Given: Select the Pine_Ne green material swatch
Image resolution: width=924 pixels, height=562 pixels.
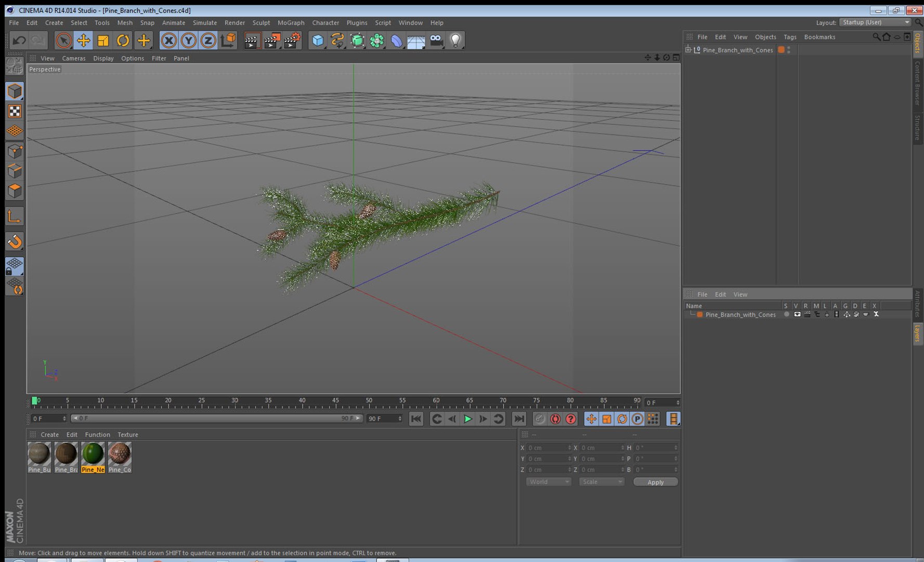Looking at the screenshot, I should tap(93, 457).
